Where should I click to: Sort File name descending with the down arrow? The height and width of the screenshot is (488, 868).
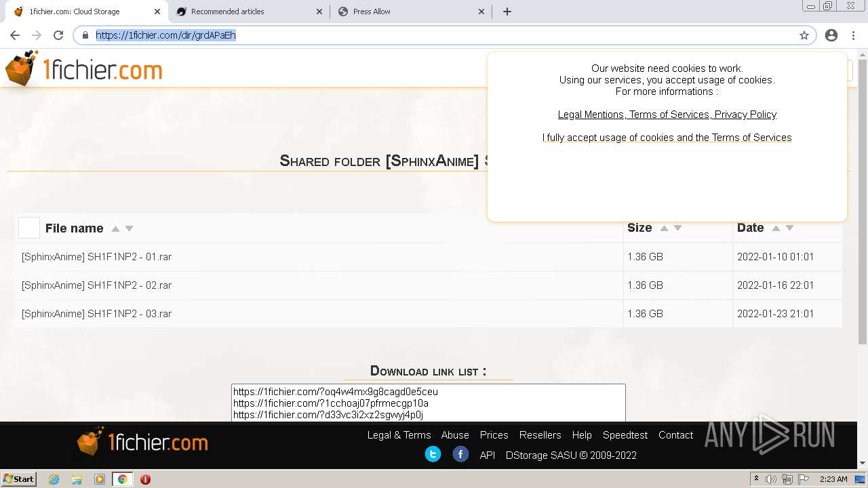(129, 229)
